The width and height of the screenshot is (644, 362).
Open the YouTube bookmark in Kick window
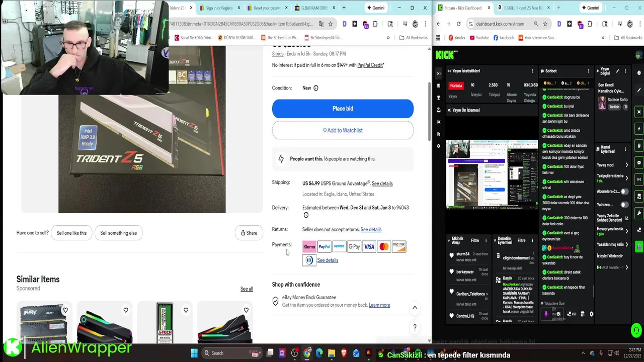pos(479,38)
